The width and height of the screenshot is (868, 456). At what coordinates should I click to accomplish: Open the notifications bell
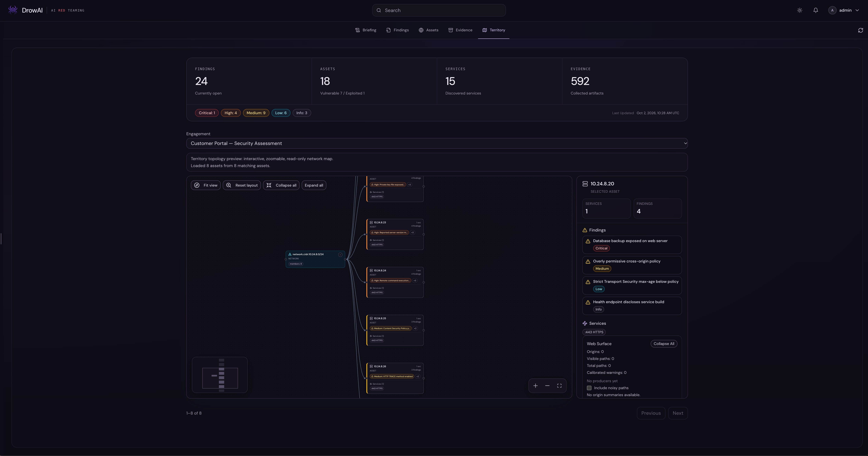tap(815, 10)
